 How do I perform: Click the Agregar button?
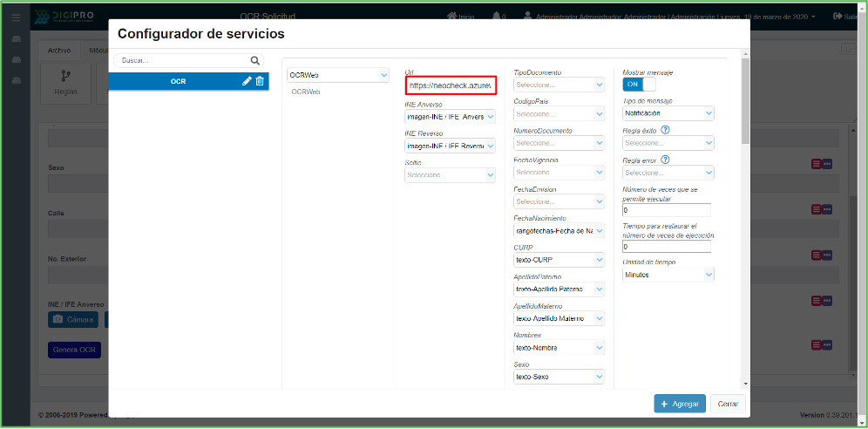click(x=680, y=405)
